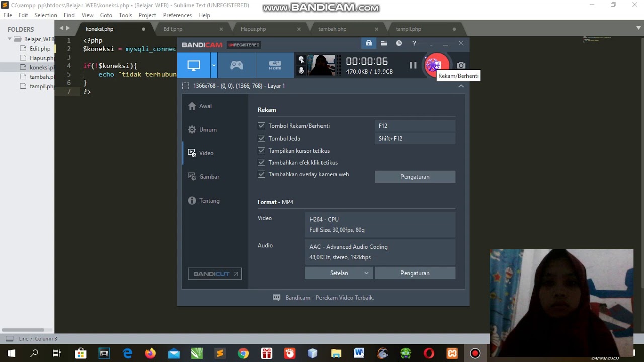Click the Shift+F12 pause hotkey field
This screenshot has height=362, width=644.
[415, 138]
